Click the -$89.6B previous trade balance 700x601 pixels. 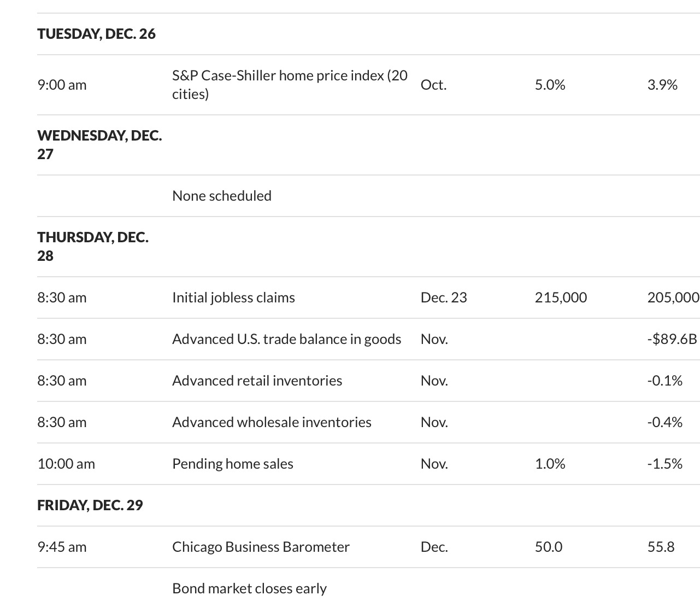point(672,339)
